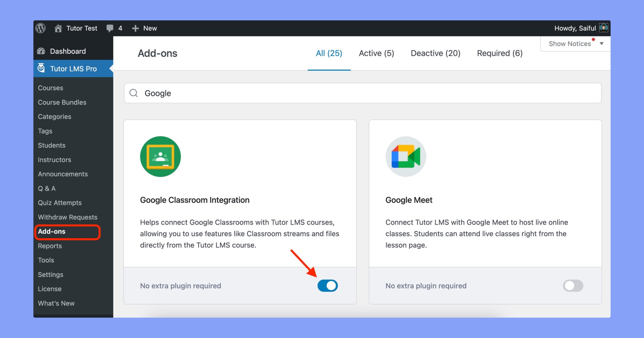
Task: Open the What's New page
Action: (x=56, y=303)
